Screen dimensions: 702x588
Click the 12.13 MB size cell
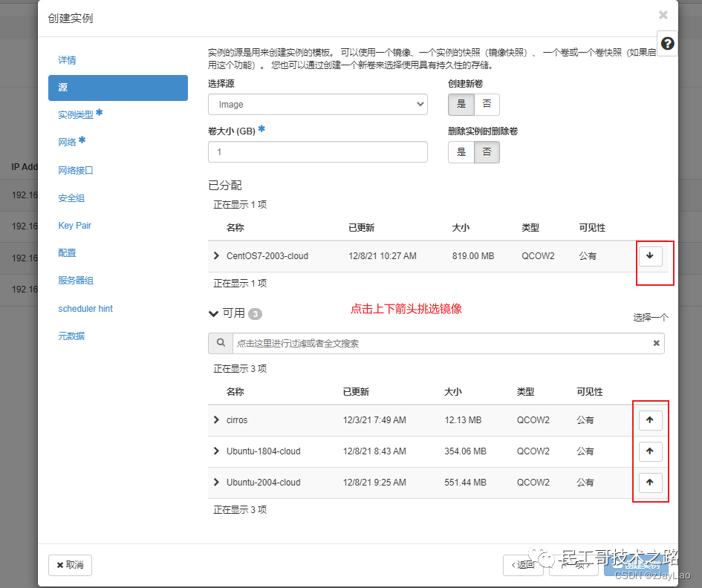pyautogui.click(x=463, y=419)
